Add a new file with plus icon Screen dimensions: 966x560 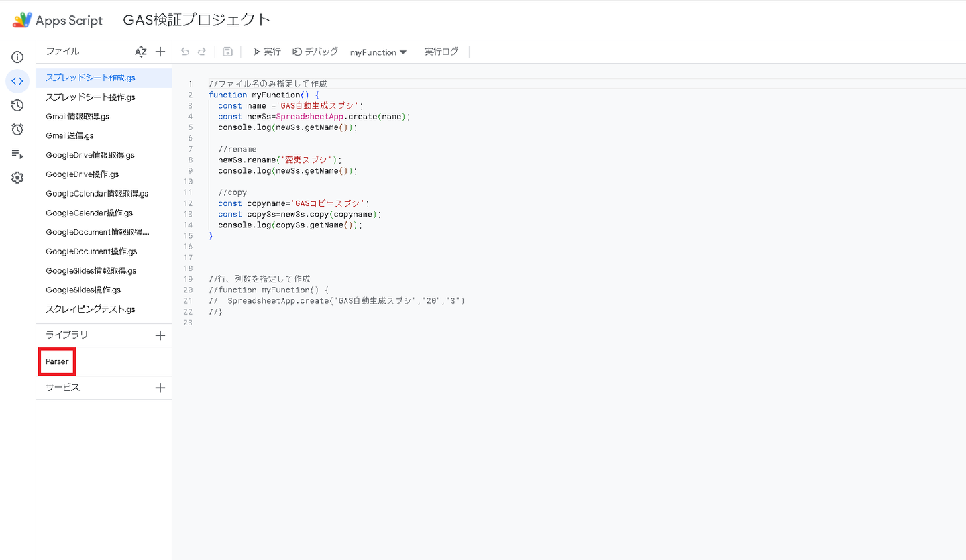point(160,52)
